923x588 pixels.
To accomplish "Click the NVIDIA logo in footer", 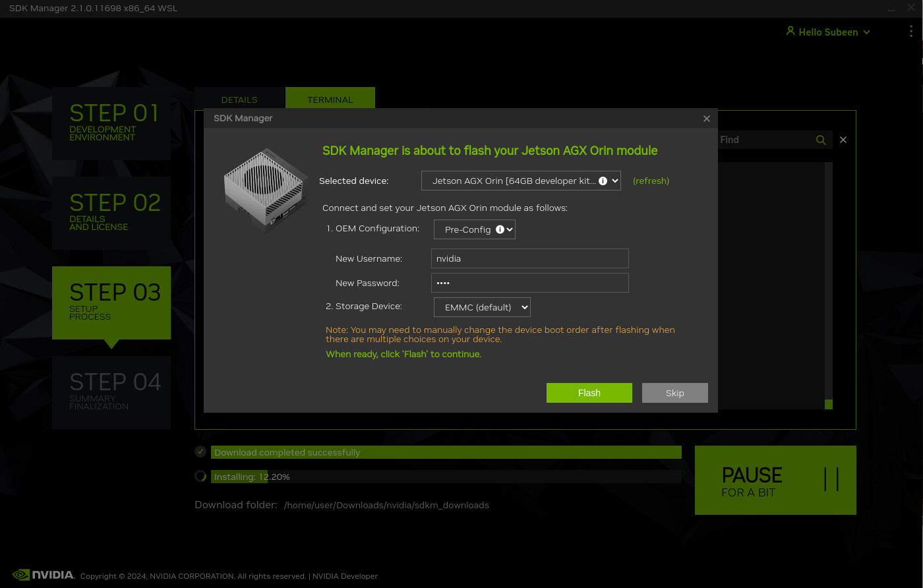I will coord(44,575).
